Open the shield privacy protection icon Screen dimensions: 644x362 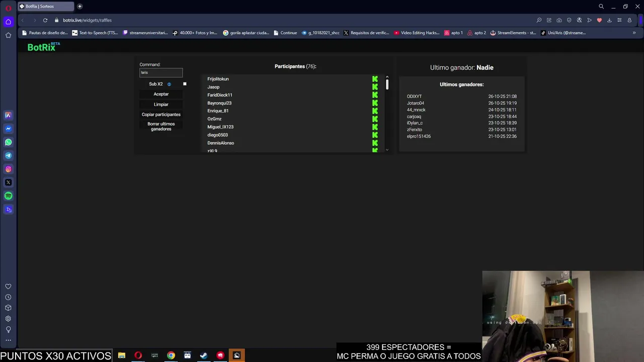(x=569, y=20)
